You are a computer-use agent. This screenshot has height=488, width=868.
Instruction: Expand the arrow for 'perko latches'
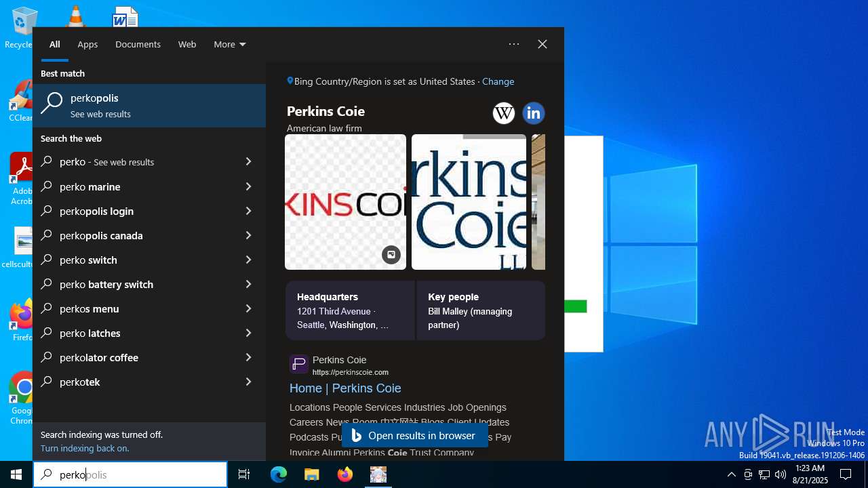coord(248,333)
